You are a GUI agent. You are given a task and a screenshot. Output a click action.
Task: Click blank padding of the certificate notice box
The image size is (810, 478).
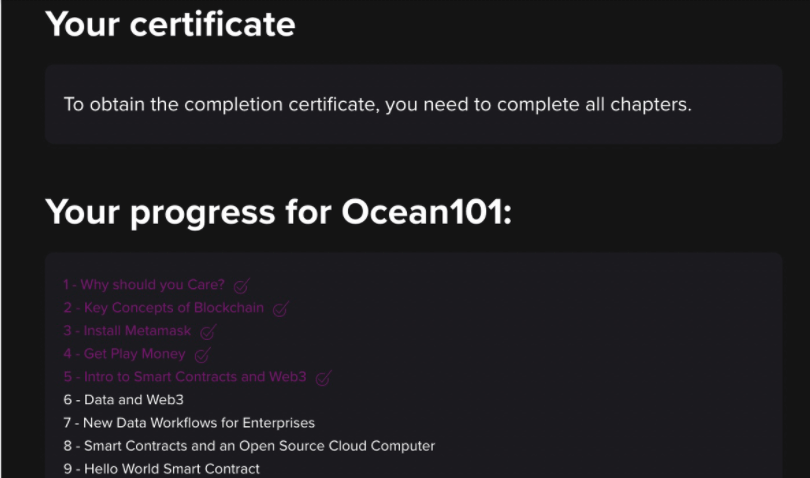pyautogui.click(x=740, y=128)
